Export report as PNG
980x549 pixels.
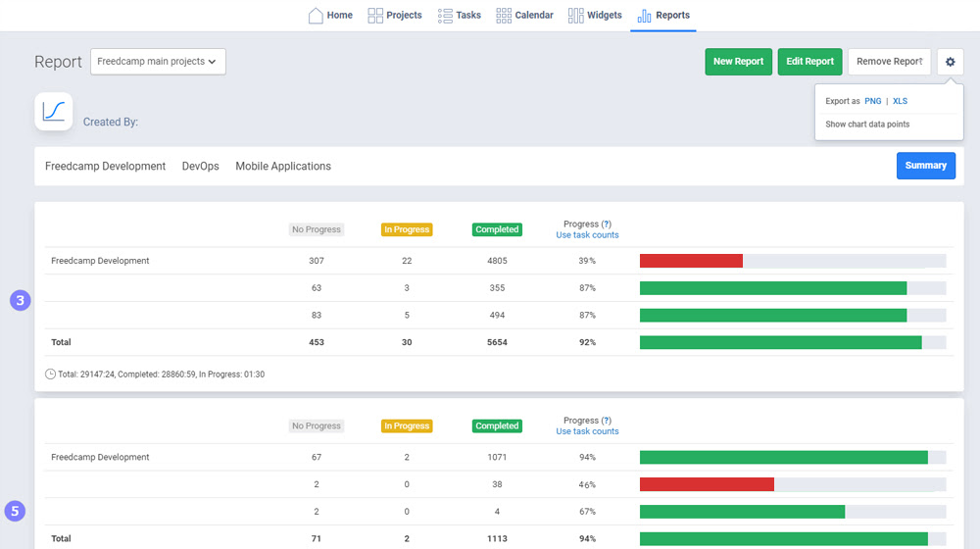tap(872, 101)
